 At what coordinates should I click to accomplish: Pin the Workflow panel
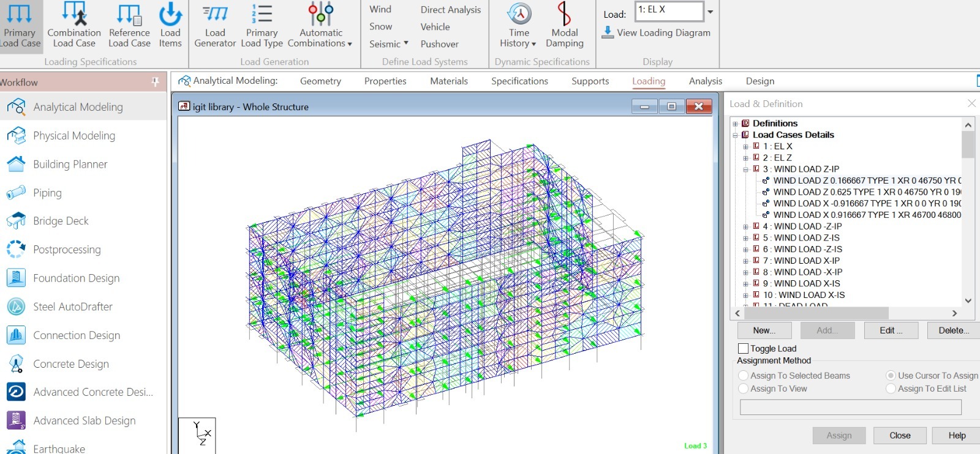point(155,81)
